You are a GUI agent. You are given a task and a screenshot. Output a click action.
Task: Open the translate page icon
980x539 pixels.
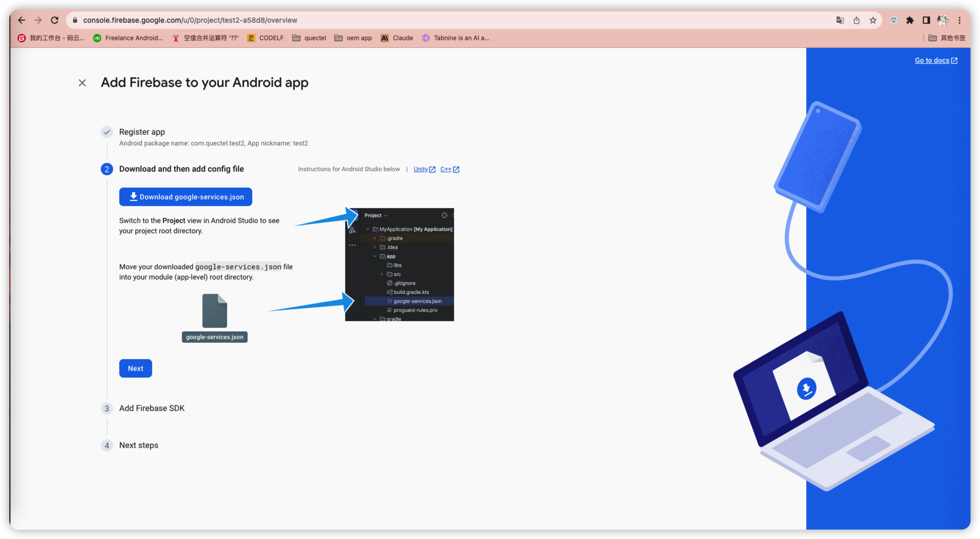pos(840,20)
